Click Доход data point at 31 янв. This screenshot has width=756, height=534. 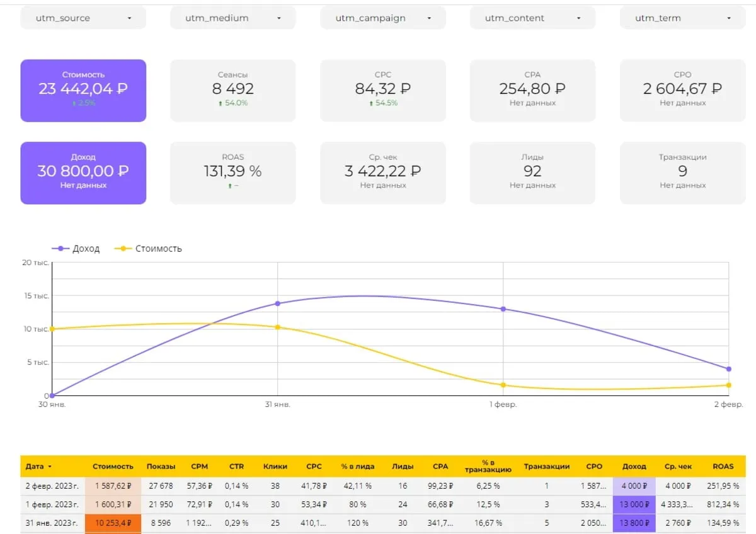point(277,304)
